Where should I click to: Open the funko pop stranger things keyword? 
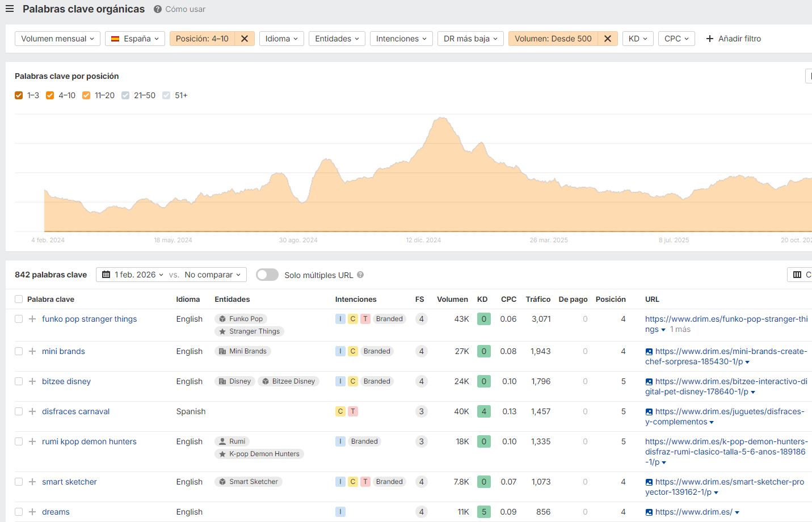tap(89, 319)
